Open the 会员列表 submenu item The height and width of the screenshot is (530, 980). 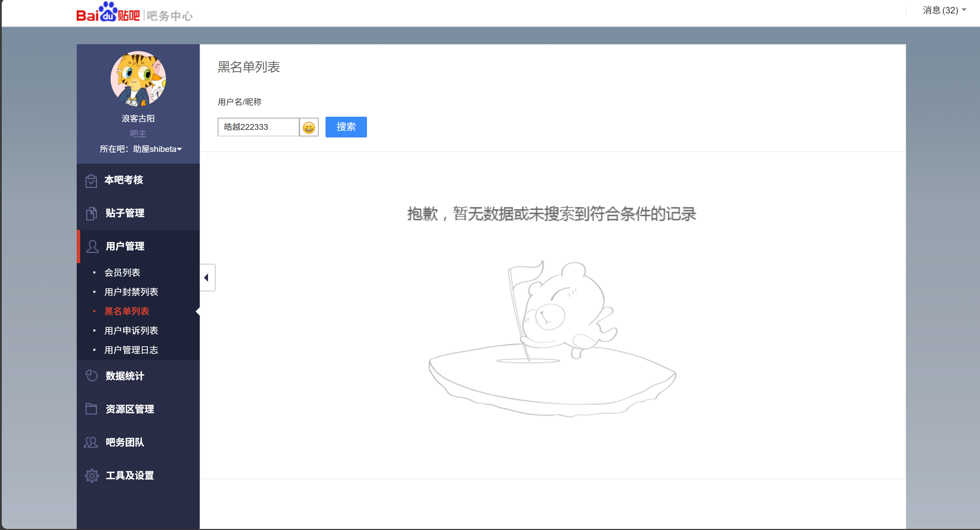point(122,273)
